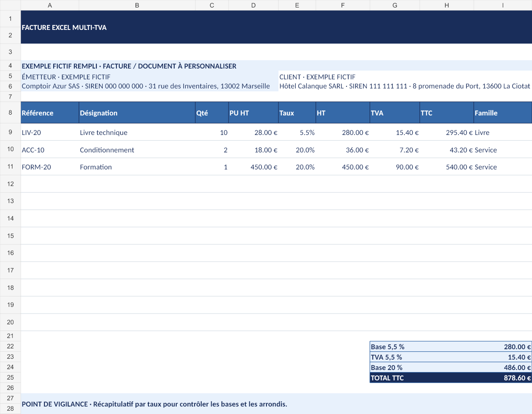Image resolution: width=532 pixels, height=414 pixels.
Task: Select the Formation designation cell
Action: (137, 167)
